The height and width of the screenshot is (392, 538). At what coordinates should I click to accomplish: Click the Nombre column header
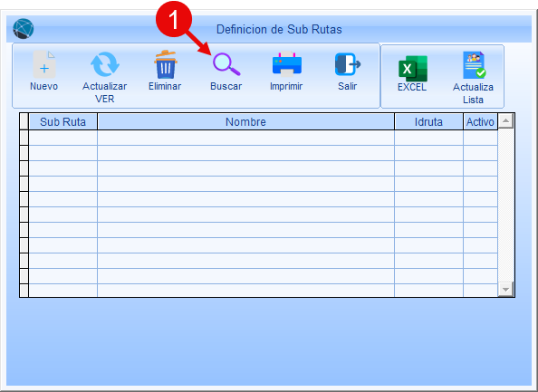245,121
